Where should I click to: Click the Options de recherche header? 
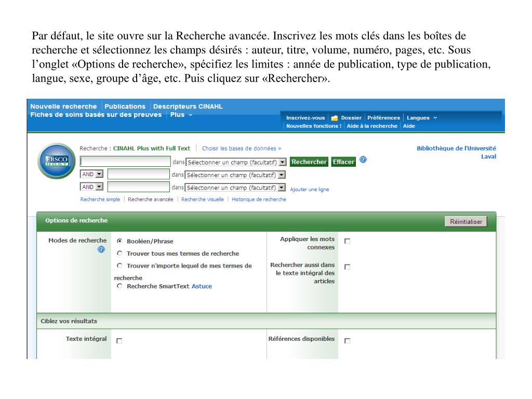76,220
